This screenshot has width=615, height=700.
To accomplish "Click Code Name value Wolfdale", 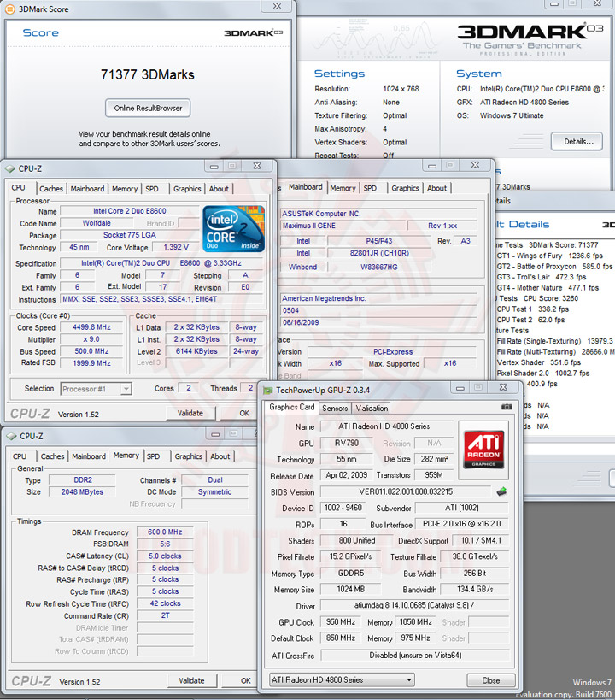I will (x=97, y=223).
